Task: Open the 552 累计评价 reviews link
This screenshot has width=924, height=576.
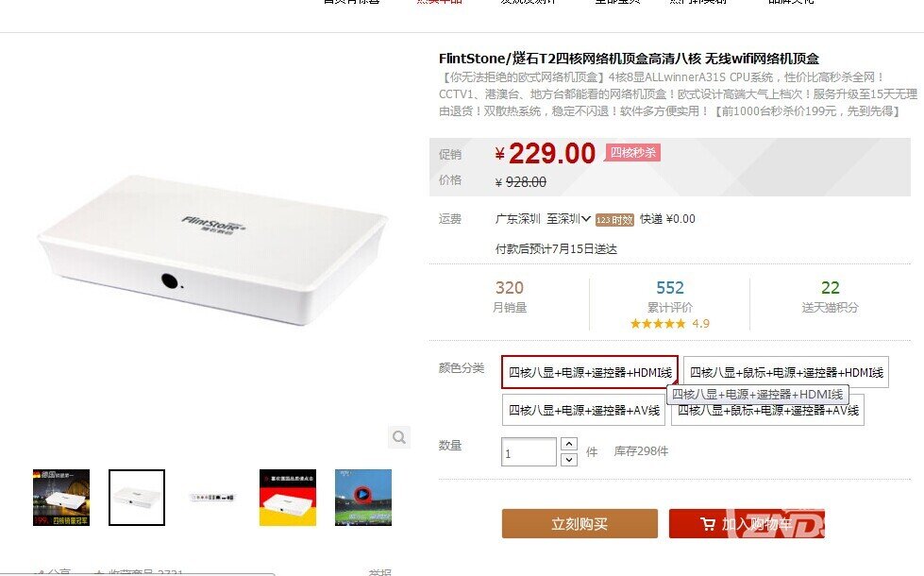Action: pyautogui.click(x=670, y=296)
